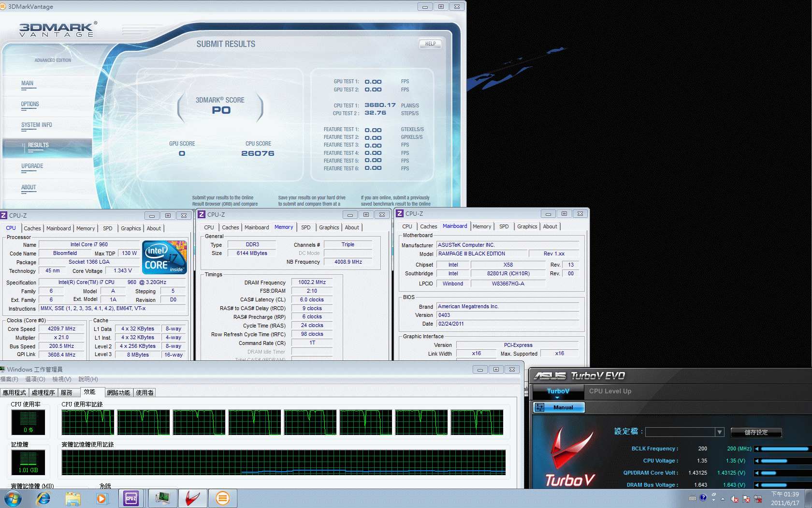812x508 pixels.
Task: Open SYSTEM INFO in the 3DMark sidebar
Action: coord(37,125)
